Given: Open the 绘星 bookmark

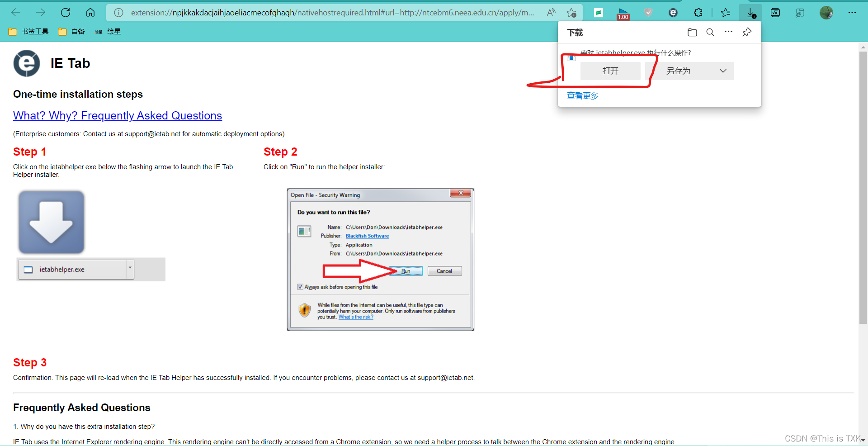Looking at the screenshot, I should 108,32.
